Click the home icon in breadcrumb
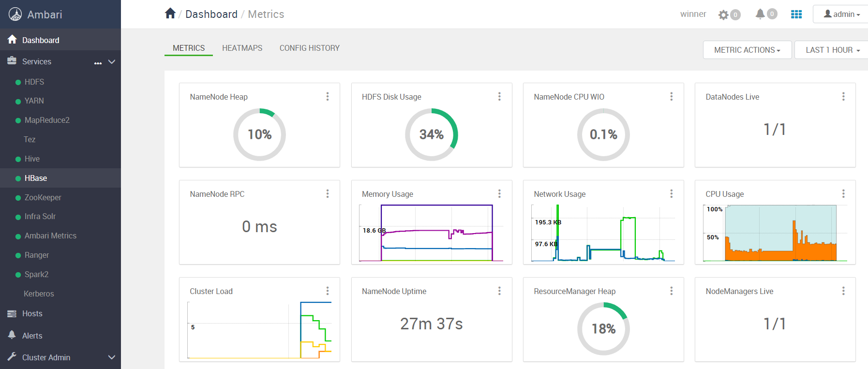This screenshot has height=369, width=868. [x=170, y=14]
